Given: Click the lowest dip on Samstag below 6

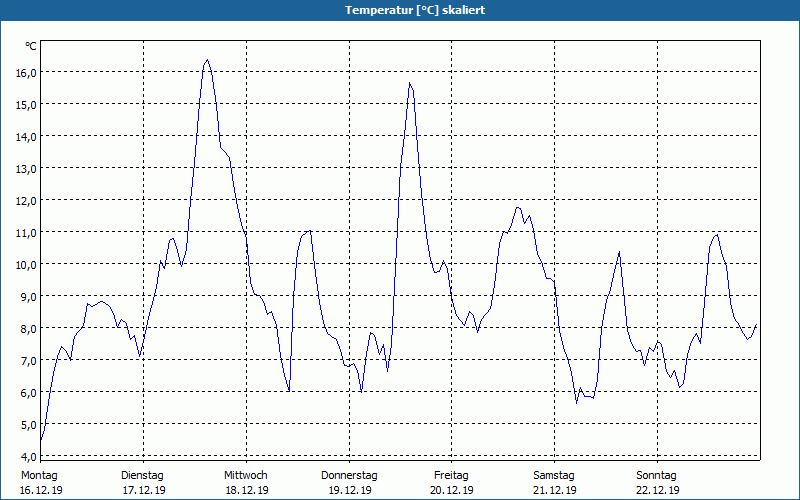Looking at the screenshot, I should tap(577, 403).
